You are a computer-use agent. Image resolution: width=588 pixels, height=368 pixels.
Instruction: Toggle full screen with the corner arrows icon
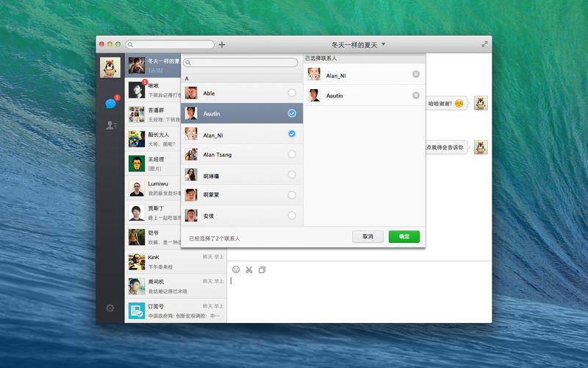coord(484,44)
